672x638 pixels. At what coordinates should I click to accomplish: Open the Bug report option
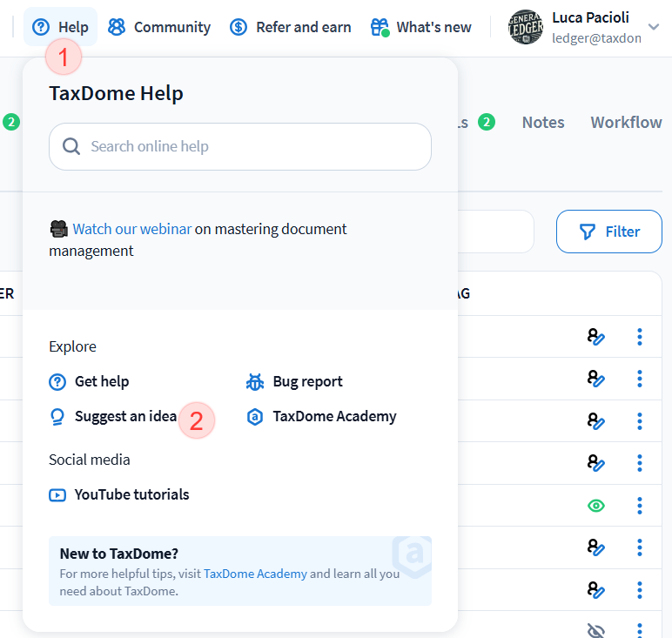[306, 381]
